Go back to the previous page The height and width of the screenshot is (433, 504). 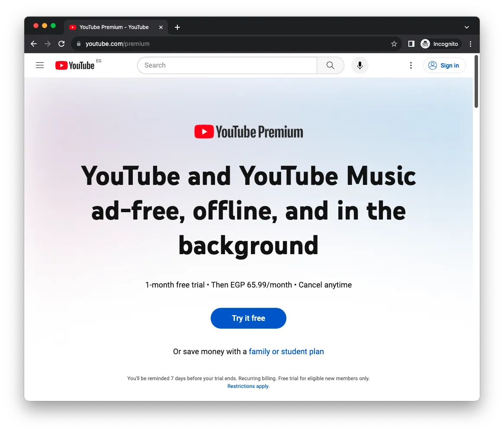click(34, 44)
